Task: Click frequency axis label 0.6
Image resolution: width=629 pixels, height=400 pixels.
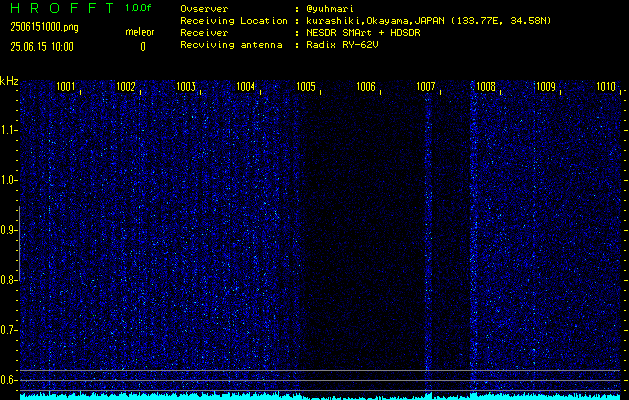Action: click(7, 380)
